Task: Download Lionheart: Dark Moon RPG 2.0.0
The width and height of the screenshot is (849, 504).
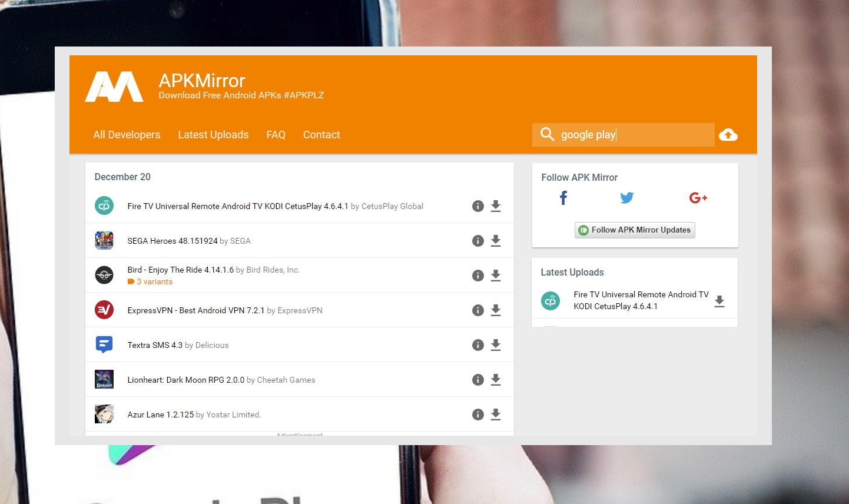Action: coord(496,380)
